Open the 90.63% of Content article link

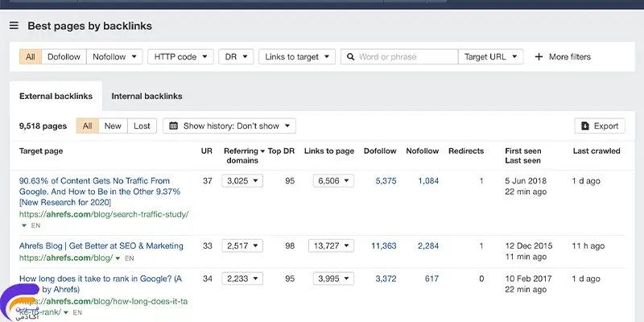(100, 192)
